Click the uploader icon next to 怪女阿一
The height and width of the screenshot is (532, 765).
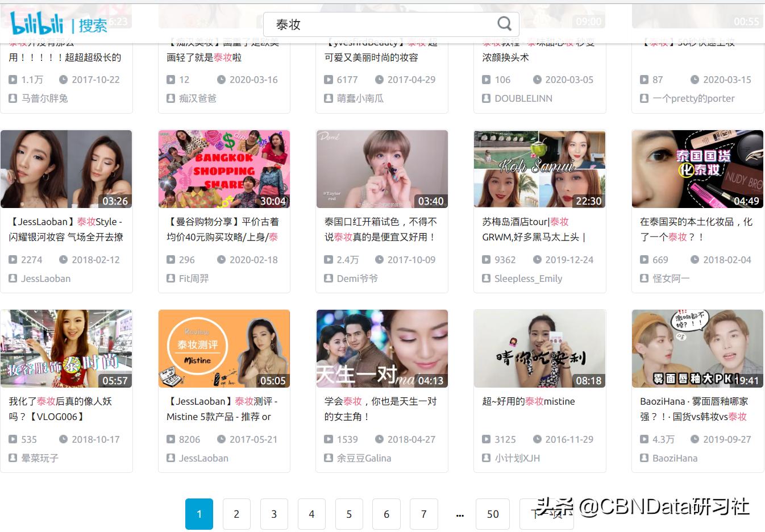(x=643, y=279)
